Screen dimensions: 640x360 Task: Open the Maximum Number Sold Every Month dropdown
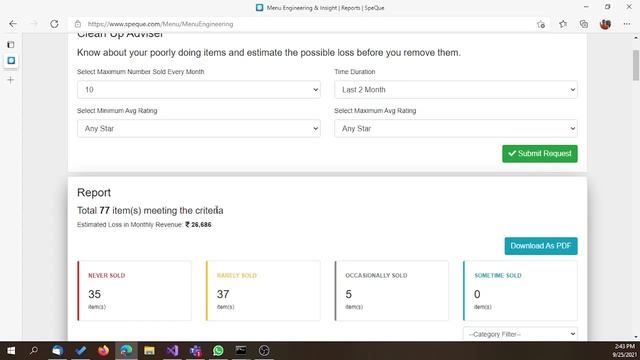[199, 90]
